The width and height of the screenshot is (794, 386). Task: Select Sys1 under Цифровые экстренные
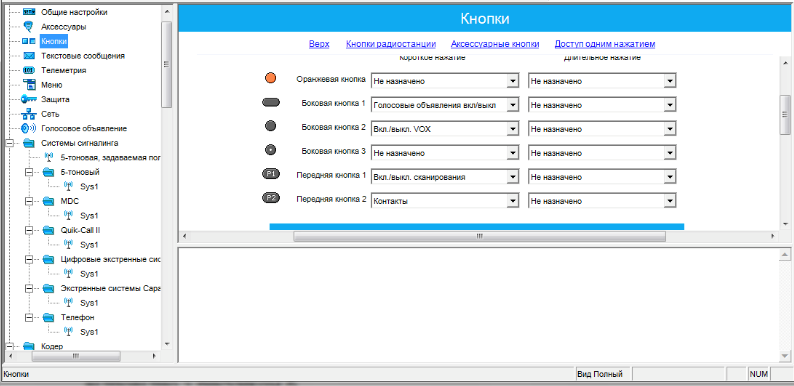(x=89, y=274)
